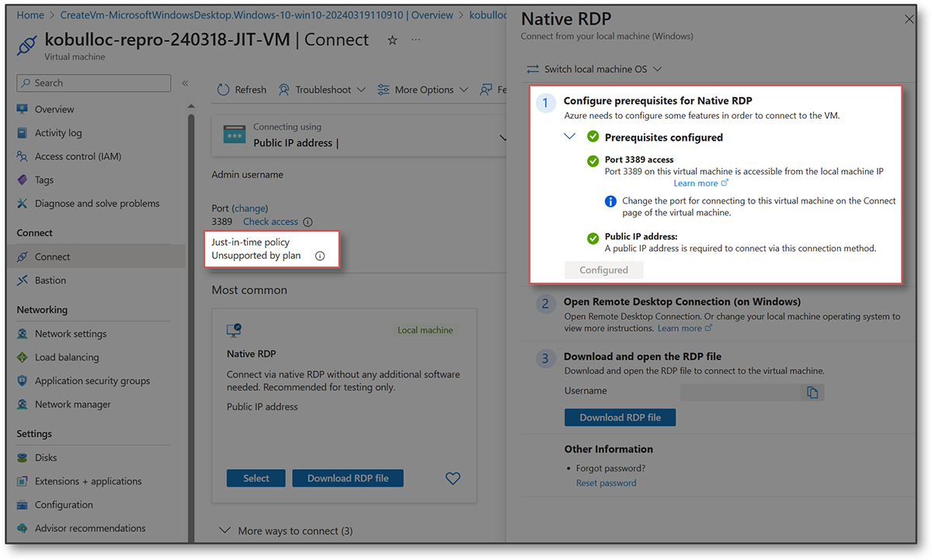Click the Select button on Native RDP card

point(256,478)
